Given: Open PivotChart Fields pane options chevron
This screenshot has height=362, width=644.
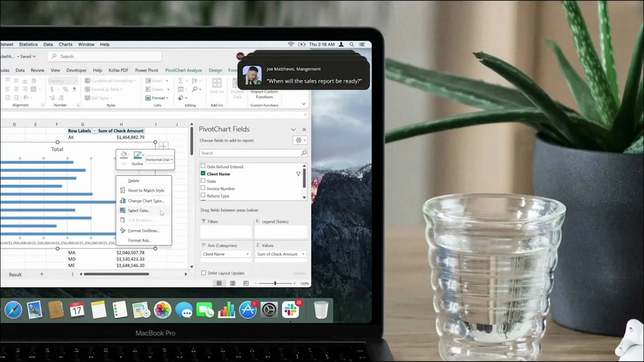Looking at the screenshot, I should click(293, 129).
